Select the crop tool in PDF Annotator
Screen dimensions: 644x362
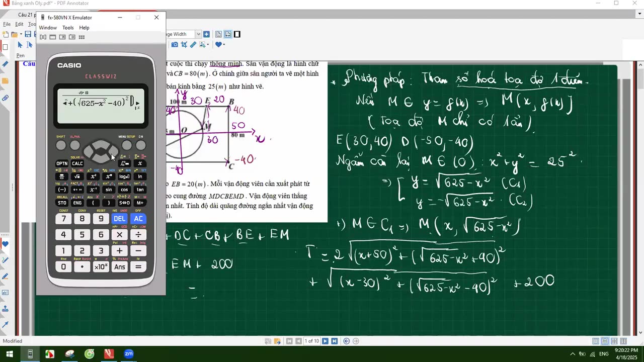184,45
